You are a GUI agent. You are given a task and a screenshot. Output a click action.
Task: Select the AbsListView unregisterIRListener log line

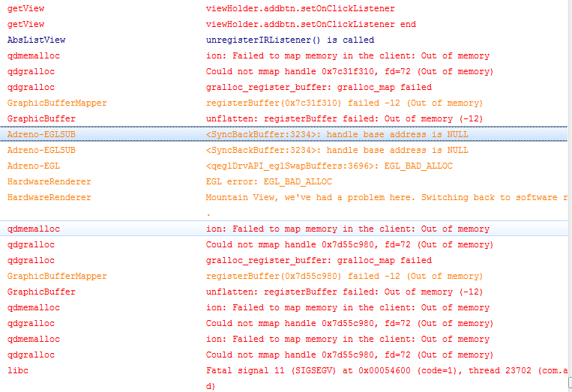tap(289, 40)
